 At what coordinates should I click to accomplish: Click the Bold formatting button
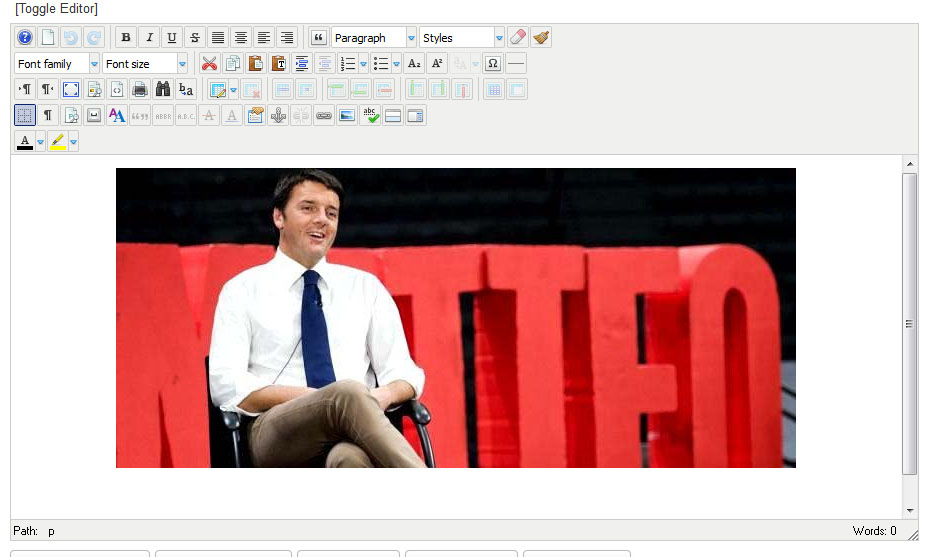click(126, 38)
